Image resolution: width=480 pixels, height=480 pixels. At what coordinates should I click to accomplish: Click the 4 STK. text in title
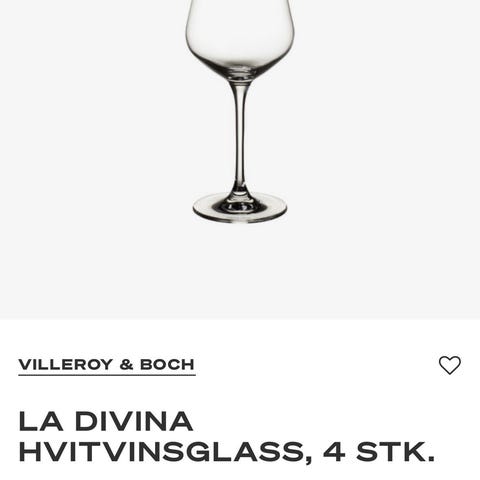pos(379,451)
